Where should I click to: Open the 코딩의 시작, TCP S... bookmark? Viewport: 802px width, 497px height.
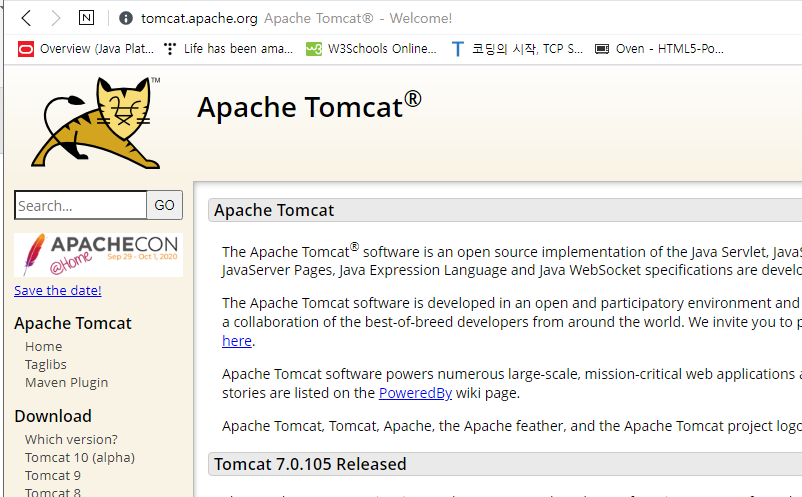[518, 49]
